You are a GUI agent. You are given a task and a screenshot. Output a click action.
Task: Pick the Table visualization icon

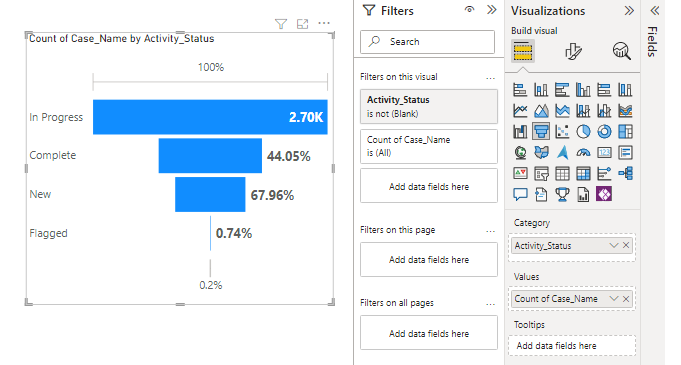point(562,174)
